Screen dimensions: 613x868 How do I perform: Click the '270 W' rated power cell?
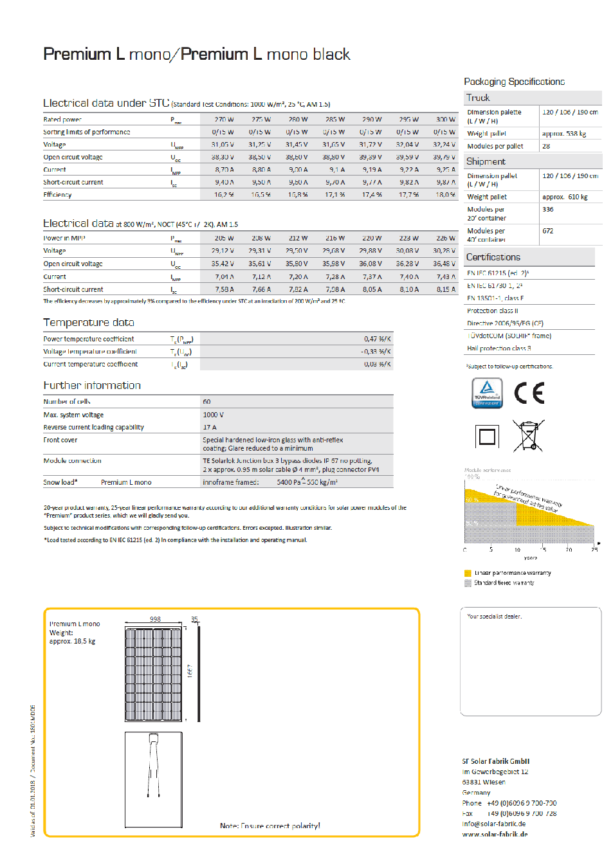pos(224,120)
